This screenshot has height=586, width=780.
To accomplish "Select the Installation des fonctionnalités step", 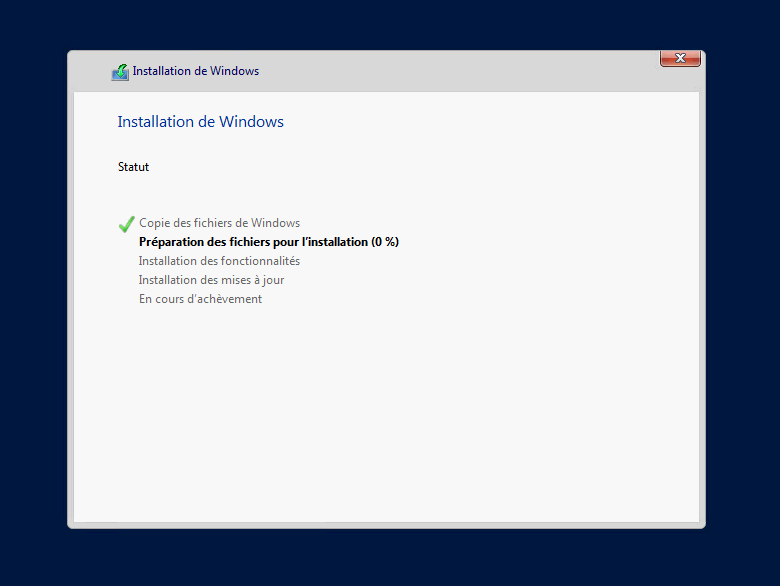I will pos(219,261).
